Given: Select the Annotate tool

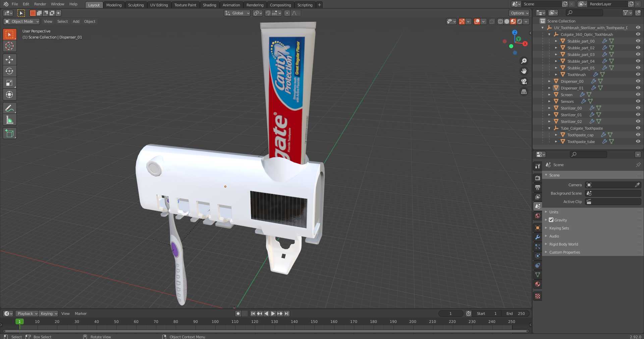Looking at the screenshot, I should (9, 108).
